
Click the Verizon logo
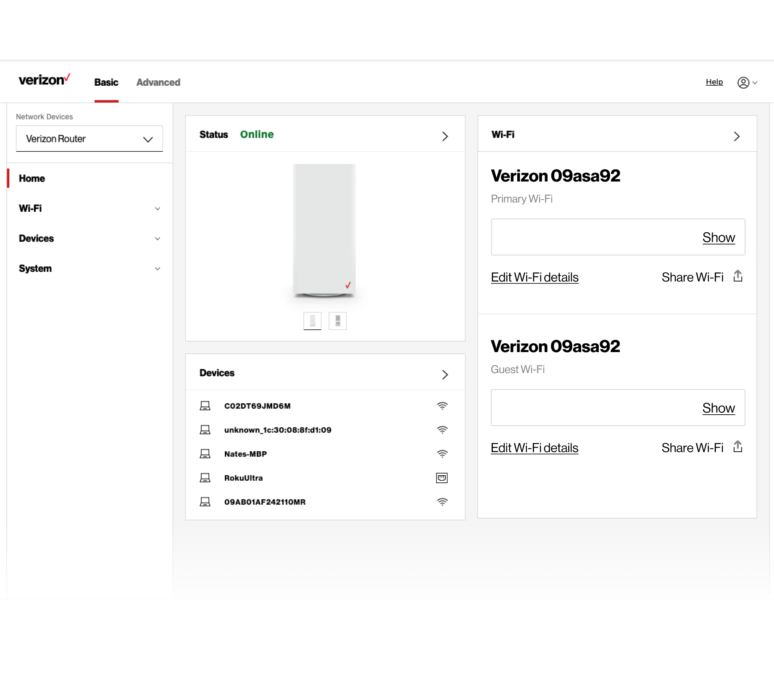coord(44,79)
